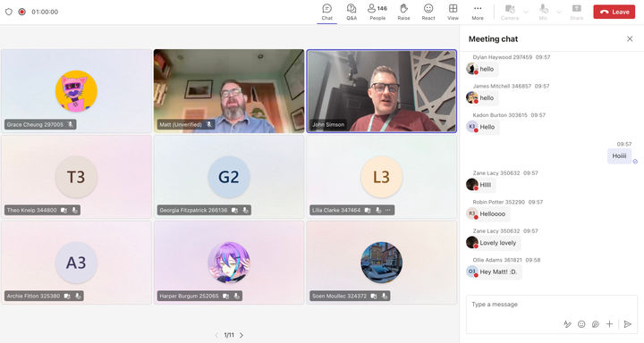Click James Mitchell's chat avatar
The width and height of the screenshot is (644, 343).
tap(472, 97)
